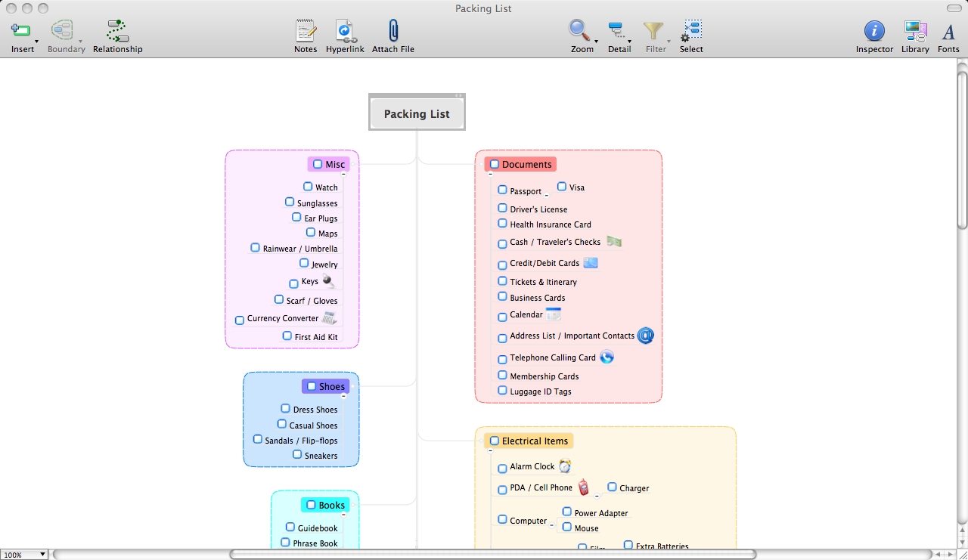Open the Library panel
Viewport: 968px width, 560px height.
tap(914, 30)
